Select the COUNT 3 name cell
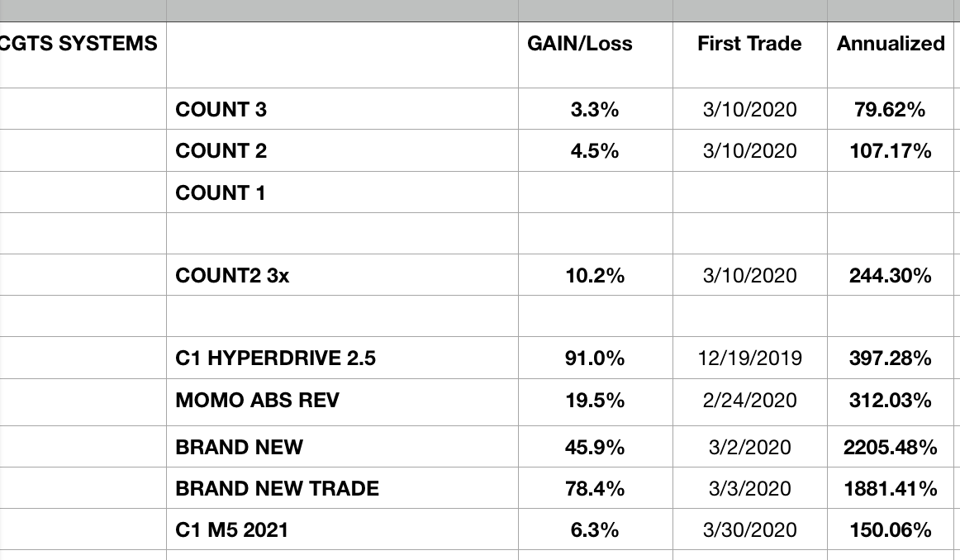960x560 pixels. [221, 109]
